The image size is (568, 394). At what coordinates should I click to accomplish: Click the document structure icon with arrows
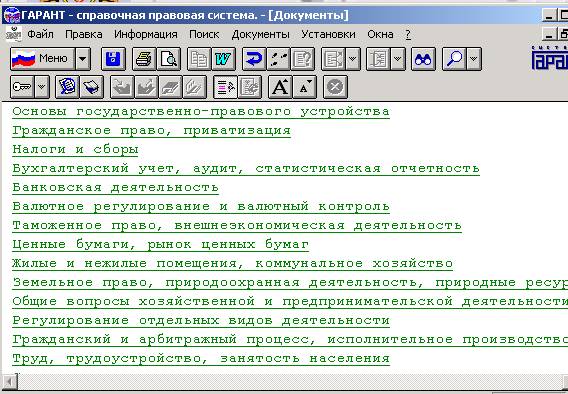[333, 59]
